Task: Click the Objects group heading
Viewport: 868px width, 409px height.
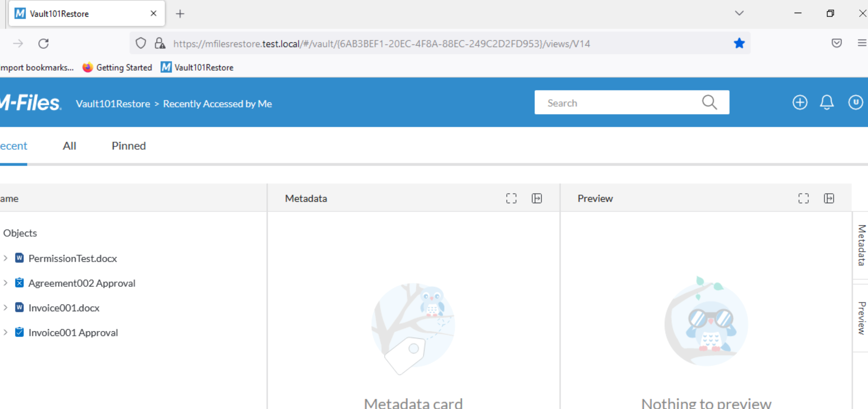Action: (20, 233)
